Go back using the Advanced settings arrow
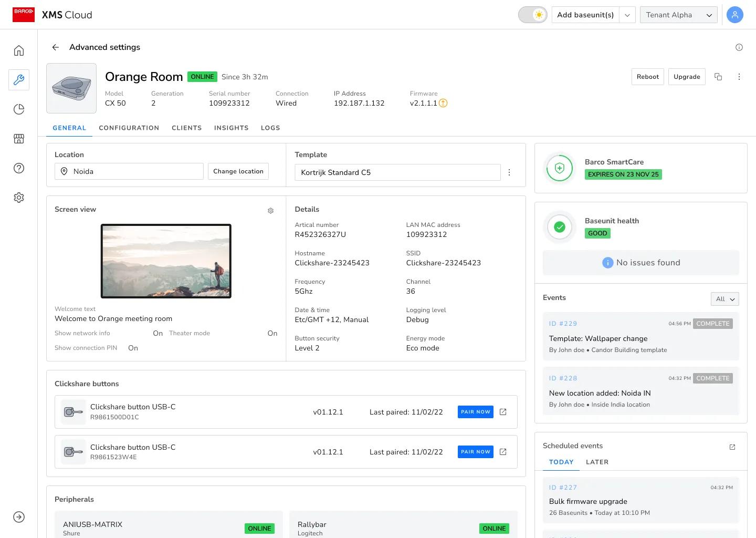The width and height of the screenshot is (756, 538). 56,47
